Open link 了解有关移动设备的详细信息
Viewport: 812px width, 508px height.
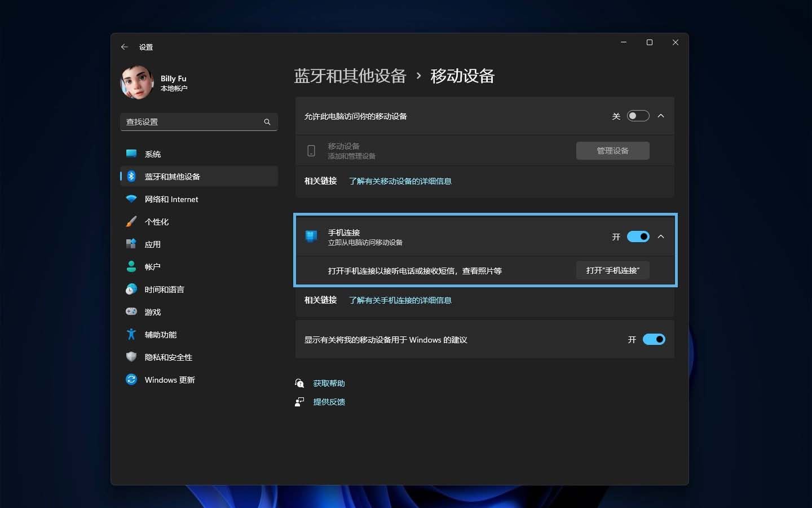[x=400, y=181]
